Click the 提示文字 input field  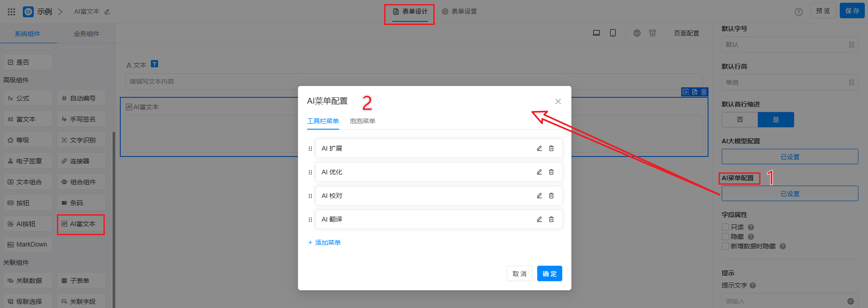click(785, 301)
